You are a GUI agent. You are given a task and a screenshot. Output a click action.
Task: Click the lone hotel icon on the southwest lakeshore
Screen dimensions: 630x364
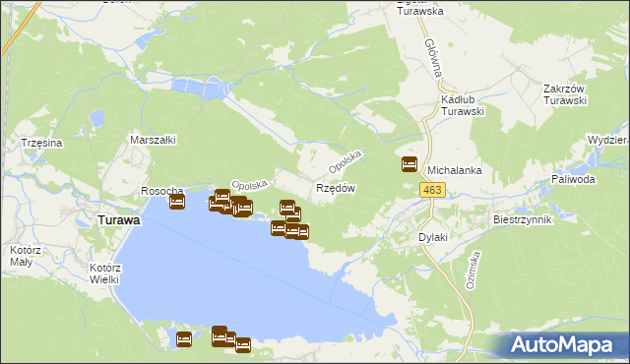point(184,339)
